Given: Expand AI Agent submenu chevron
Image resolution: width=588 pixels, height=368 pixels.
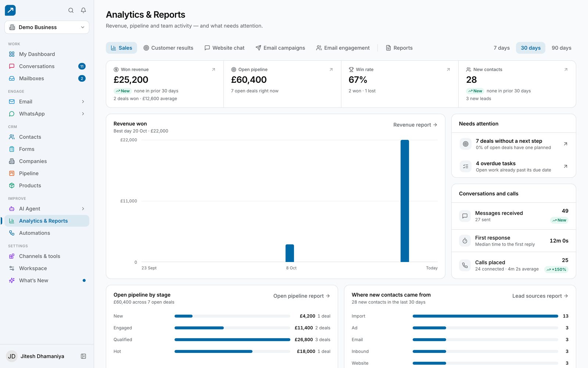Looking at the screenshot, I should tap(83, 209).
